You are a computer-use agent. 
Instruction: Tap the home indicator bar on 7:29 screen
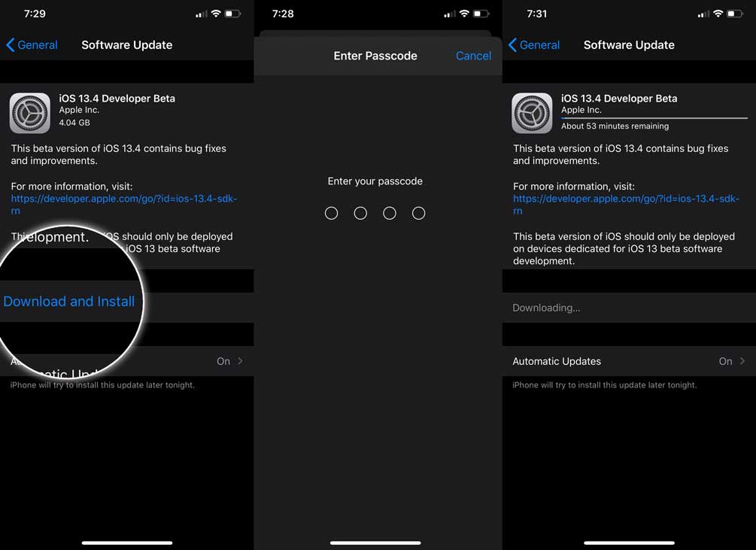click(x=127, y=542)
